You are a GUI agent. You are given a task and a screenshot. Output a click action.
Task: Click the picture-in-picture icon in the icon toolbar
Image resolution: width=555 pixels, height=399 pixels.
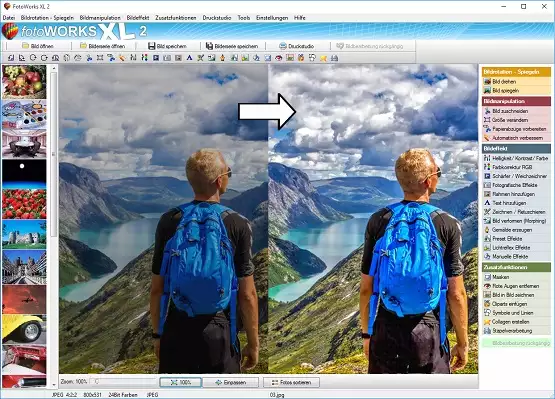click(290, 57)
